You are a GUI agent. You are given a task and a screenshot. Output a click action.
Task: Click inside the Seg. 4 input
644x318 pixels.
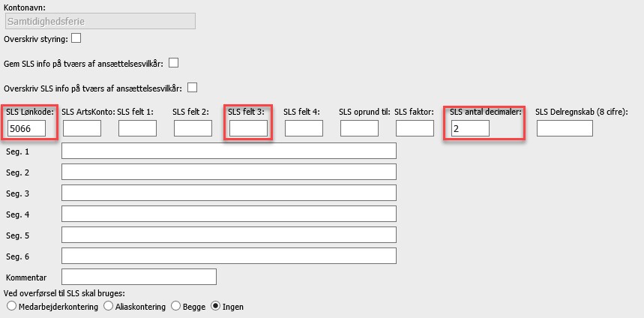[x=229, y=214]
